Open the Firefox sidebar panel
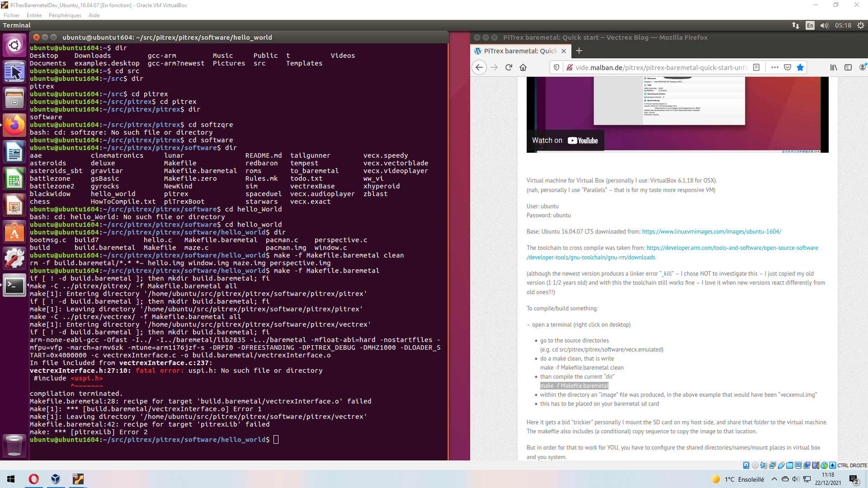868x488 pixels. 848,67
